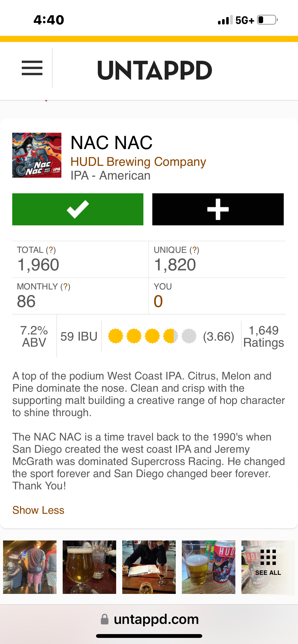Open the first photo of bar patrons

coord(30,567)
